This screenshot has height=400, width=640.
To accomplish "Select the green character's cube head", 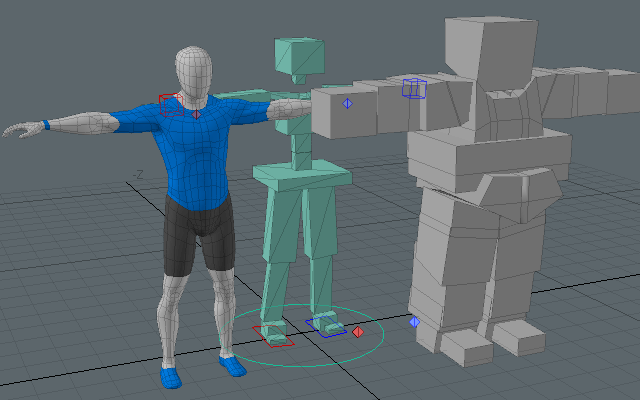I will pos(298,56).
